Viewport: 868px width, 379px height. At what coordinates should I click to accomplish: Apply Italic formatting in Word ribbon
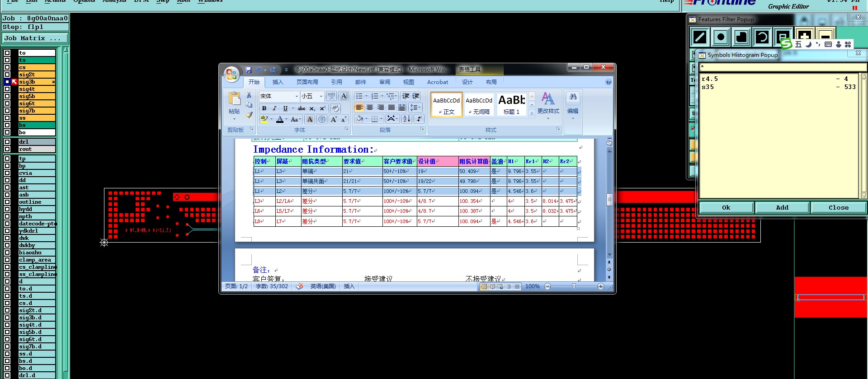274,108
